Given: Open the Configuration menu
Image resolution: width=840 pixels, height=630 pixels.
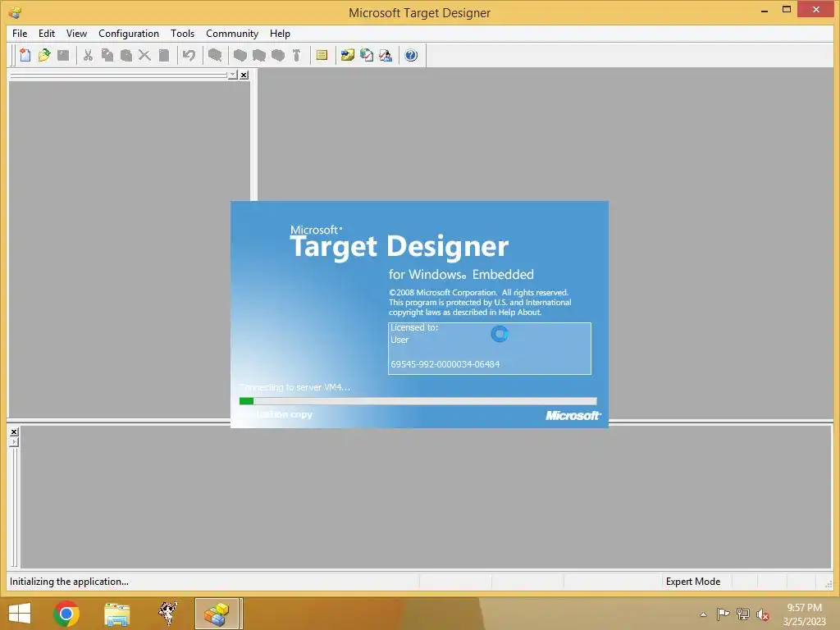Looking at the screenshot, I should 129,33.
